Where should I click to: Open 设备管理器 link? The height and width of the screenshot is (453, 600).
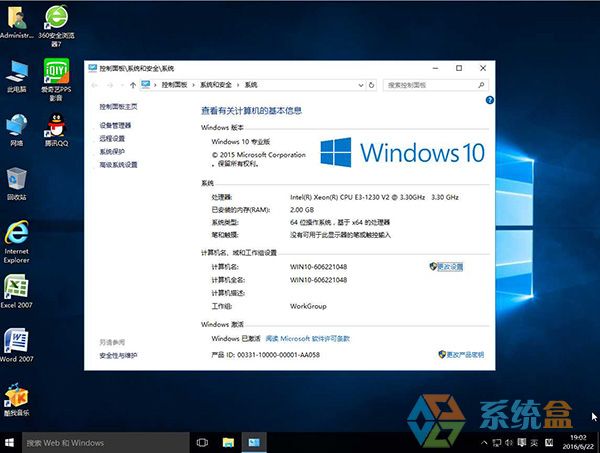pos(115,125)
